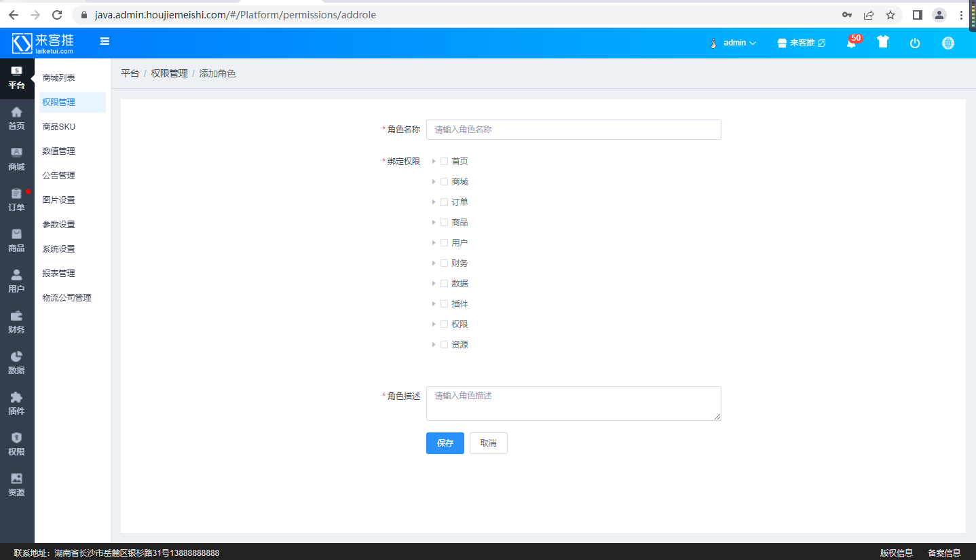This screenshot has height=560, width=976.
Task: Click the globe language icon
Action: click(x=948, y=43)
